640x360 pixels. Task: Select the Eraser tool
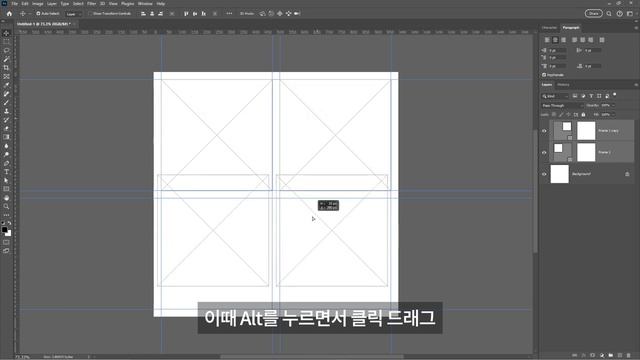click(x=6, y=128)
